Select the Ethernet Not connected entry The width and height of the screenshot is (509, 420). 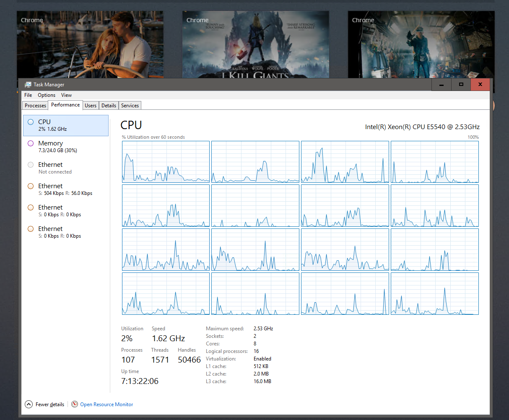pos(66,168)
